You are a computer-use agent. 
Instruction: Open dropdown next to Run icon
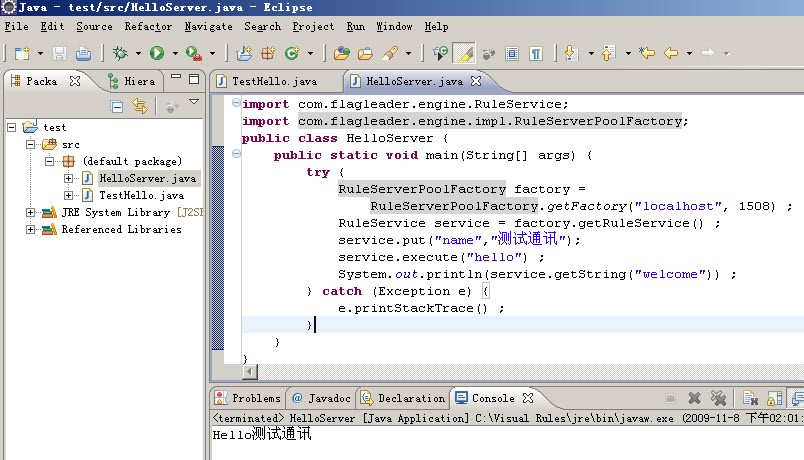[x=175, y=53]
